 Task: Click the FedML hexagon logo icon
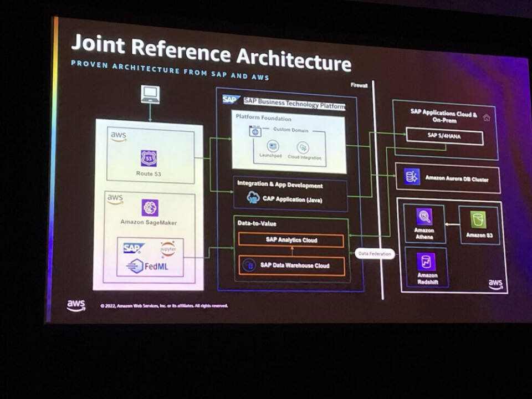pos(135,266)
